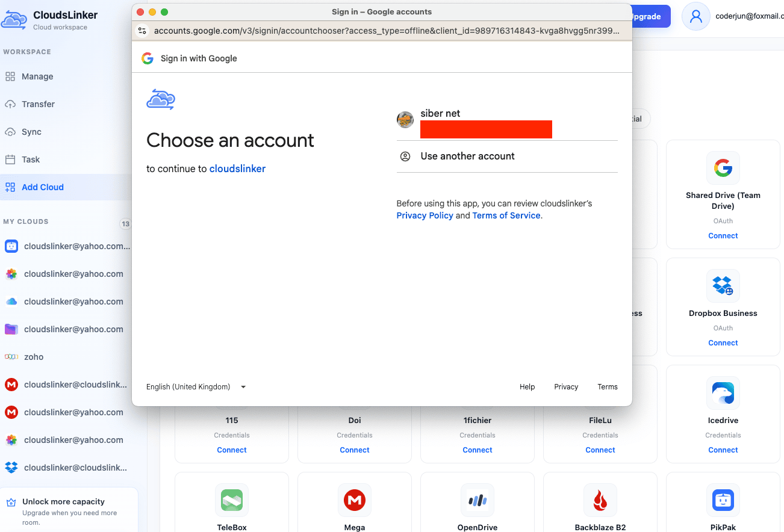Connect Dropbox Business
The image size is (784, 532).
(723, 343)
